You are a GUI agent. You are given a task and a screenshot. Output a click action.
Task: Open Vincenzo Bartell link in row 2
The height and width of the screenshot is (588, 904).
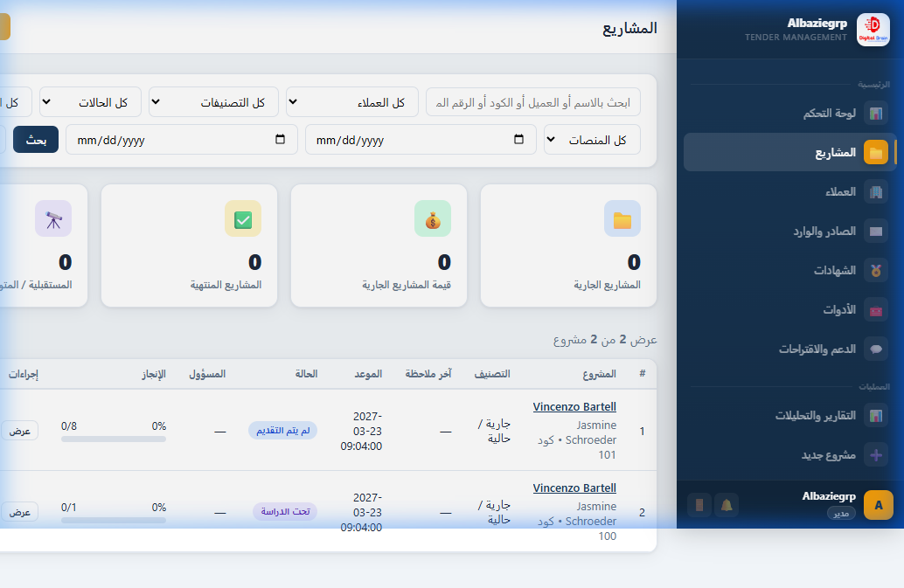[574, 488]
